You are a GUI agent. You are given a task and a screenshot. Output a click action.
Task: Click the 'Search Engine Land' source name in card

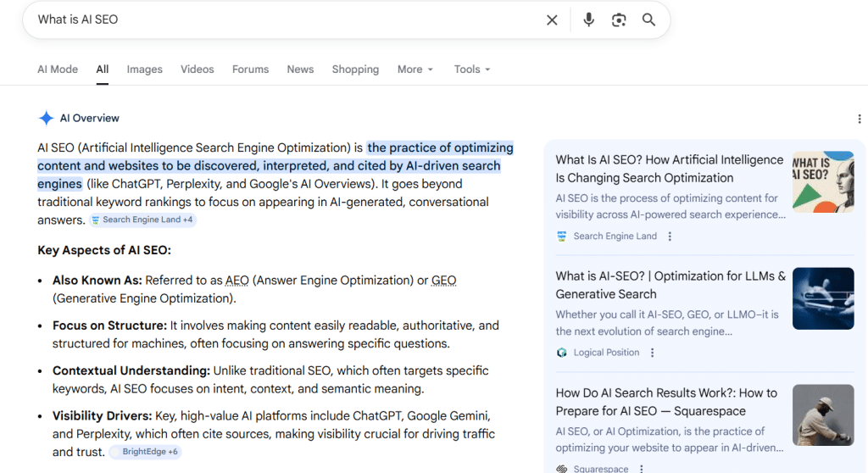[615, 236]
